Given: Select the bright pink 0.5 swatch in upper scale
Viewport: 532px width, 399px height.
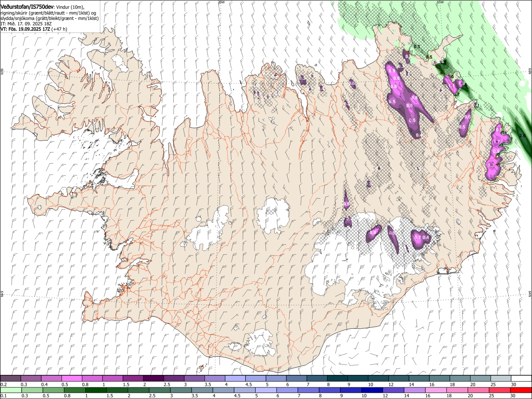Looking at the screenshot, I should point(72,379).
